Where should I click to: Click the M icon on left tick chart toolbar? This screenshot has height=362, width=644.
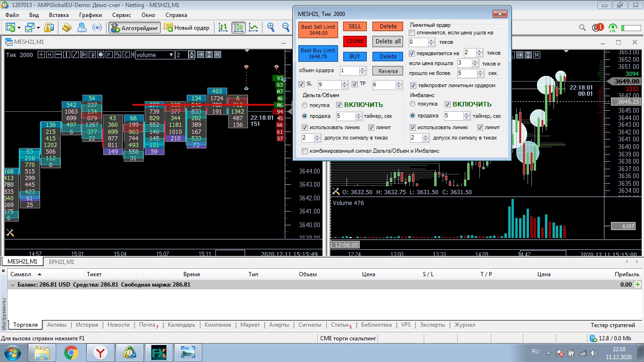point(217,55)
